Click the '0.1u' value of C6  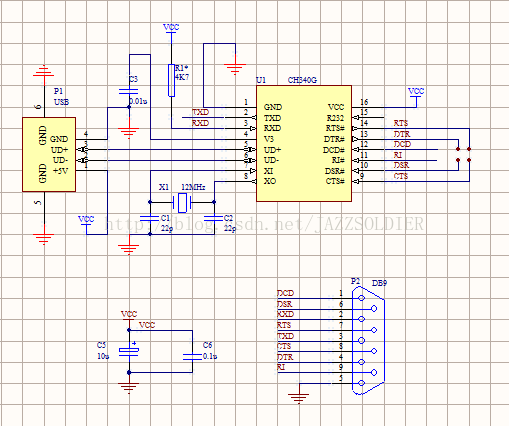tap(210, 356)
